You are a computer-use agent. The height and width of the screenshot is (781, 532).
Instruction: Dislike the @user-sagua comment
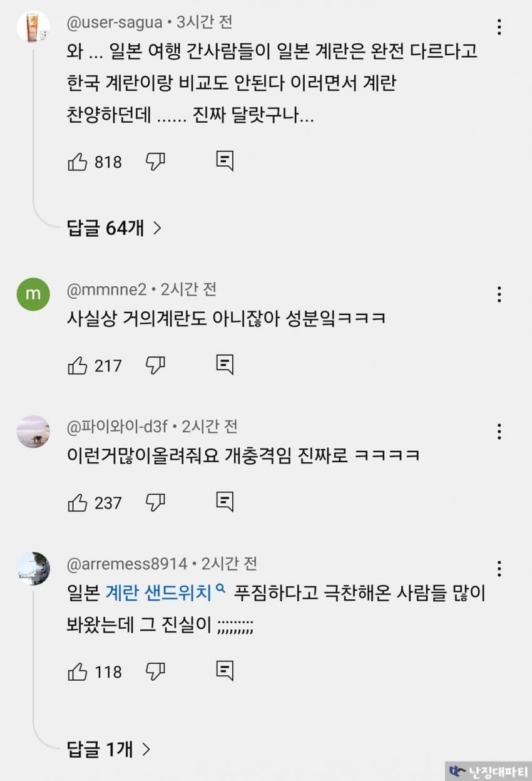(x=155, y=162)
